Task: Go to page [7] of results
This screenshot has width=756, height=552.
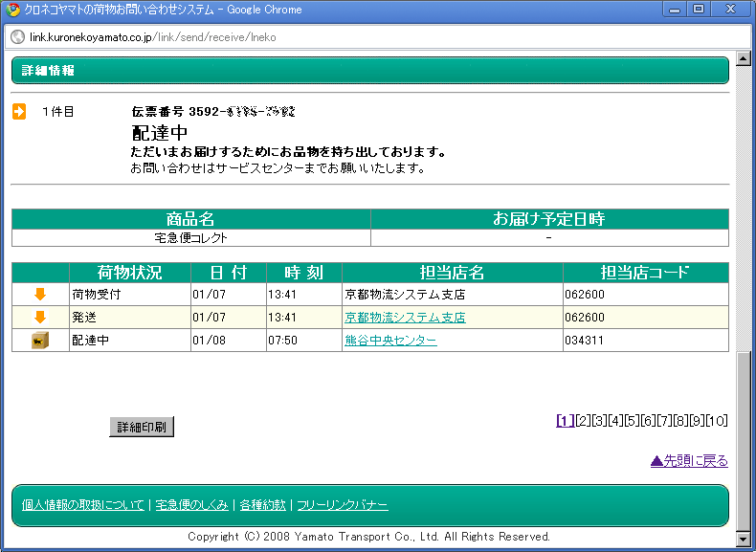Action: (x=664, y=421)
